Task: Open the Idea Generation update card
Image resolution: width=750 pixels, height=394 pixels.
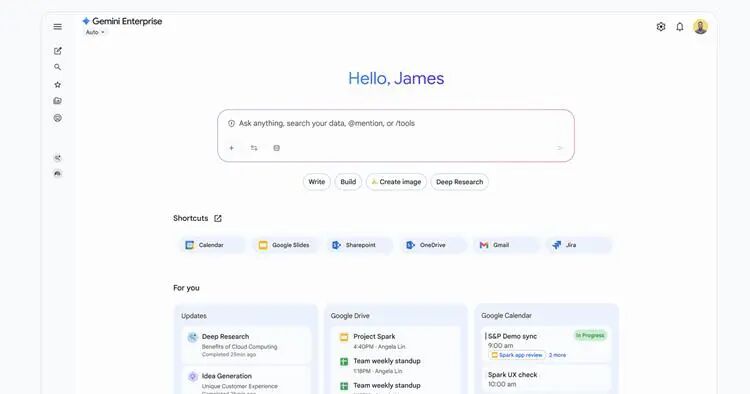Action: click(x=246, y=381)
